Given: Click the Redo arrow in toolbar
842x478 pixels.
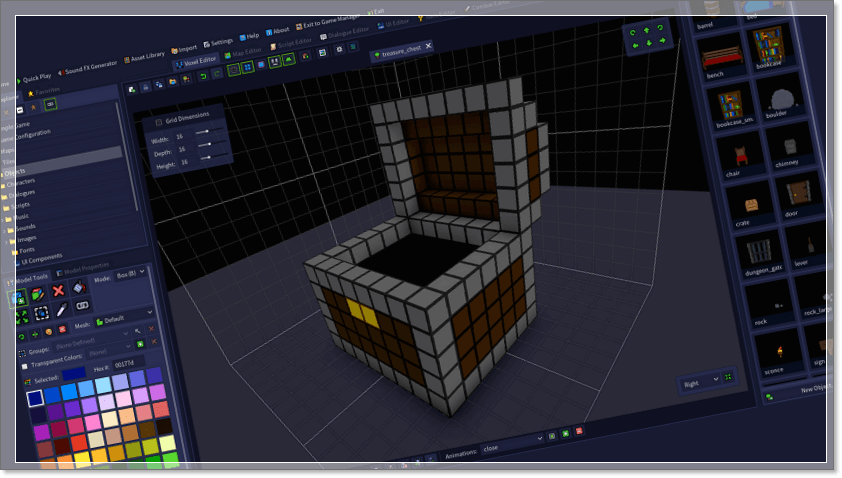Looking at the screenshot, I should 216,74.
